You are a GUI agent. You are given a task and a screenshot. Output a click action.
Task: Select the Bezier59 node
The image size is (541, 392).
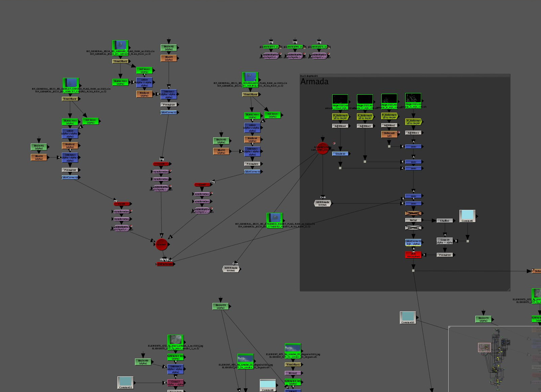pyautogui.click(x=221, y=306)
